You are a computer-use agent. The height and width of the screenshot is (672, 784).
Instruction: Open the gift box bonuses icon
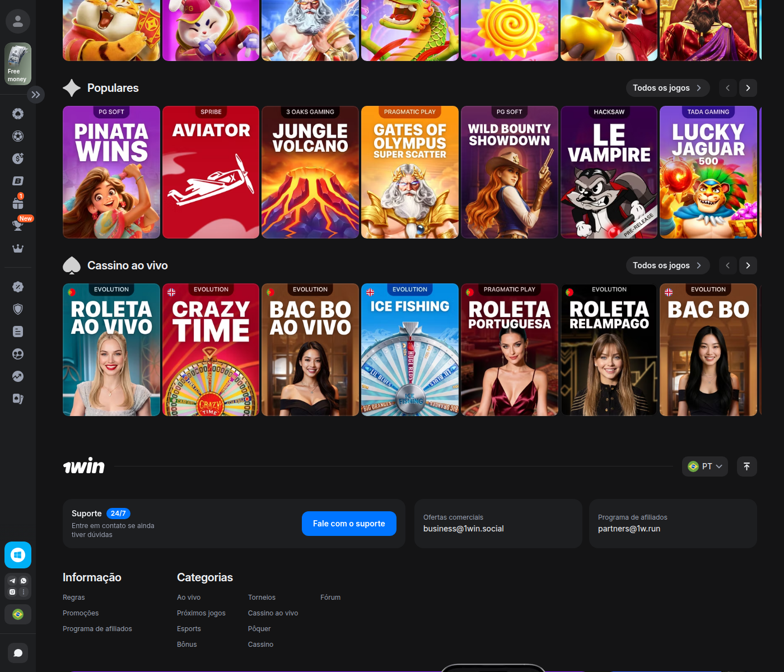pyautogui.click(x=18, y=202)
